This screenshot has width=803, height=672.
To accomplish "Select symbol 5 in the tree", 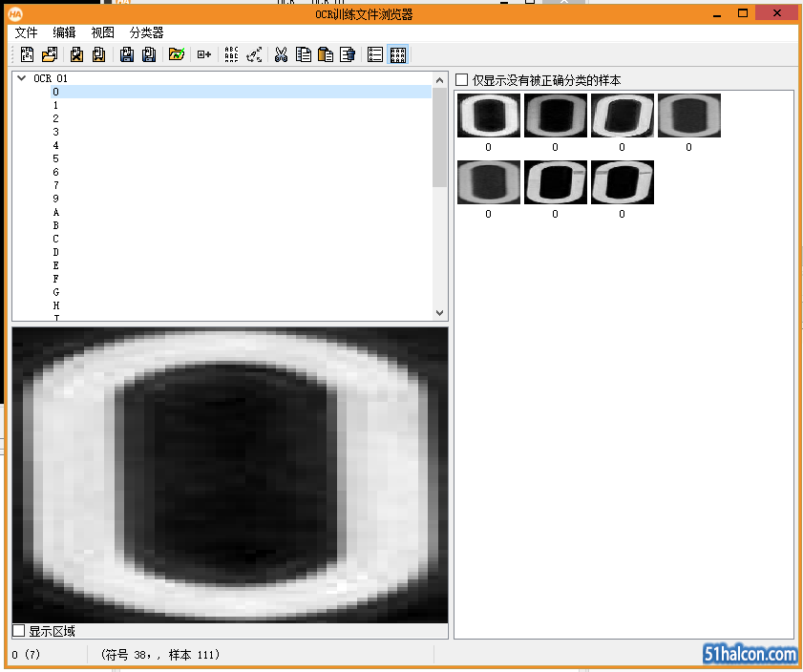I will [x=55, y=158].
